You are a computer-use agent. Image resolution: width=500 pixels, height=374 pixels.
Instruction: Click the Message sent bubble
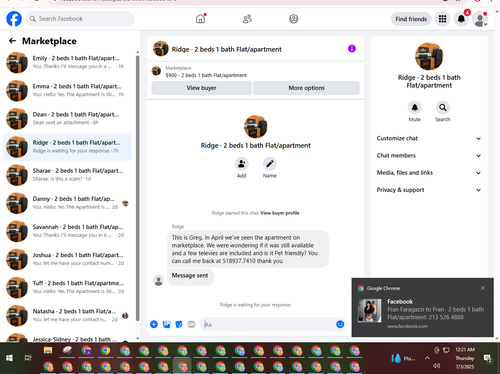tap(190, 277)
